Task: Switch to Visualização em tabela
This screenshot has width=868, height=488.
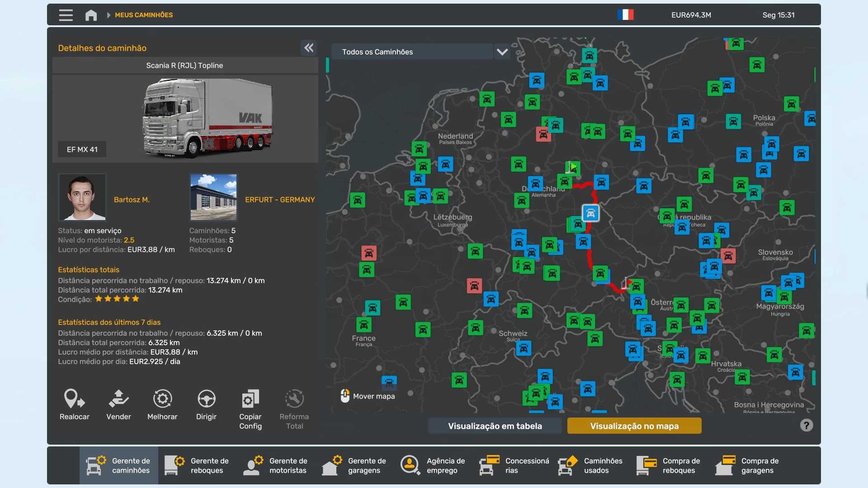Action: click(495, 426)
